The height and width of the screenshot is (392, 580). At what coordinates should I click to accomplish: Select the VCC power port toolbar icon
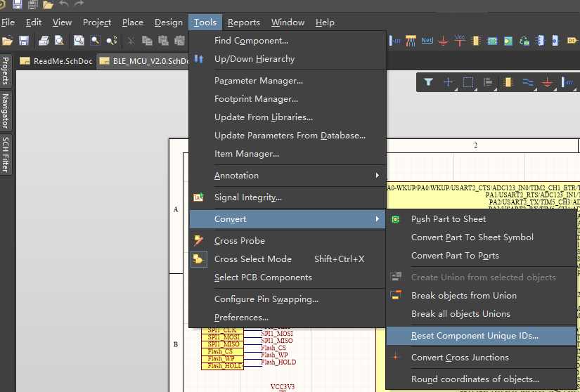click(x=459, y=40)
